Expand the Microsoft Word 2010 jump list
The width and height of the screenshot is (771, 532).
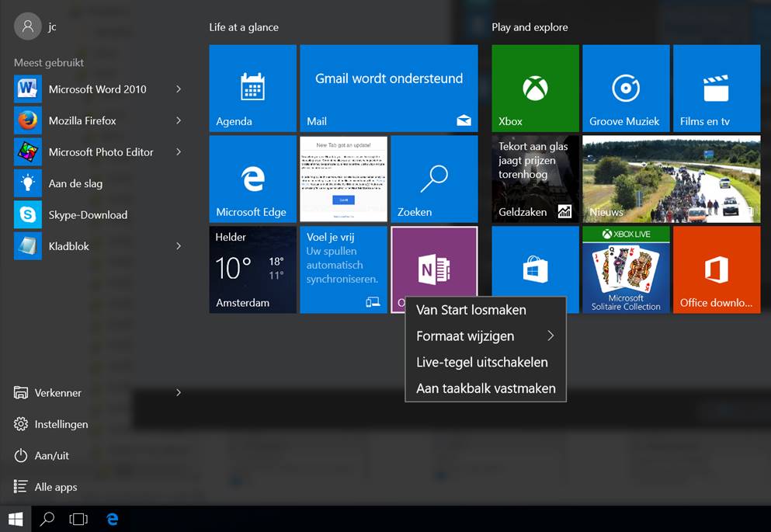tap(179, 89)
